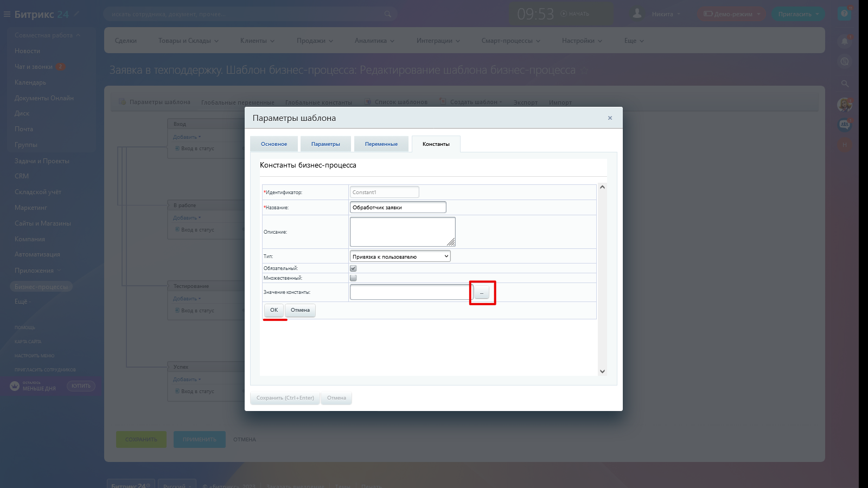Click the scroll up arrow in the constants panel
This screenshot has height=488, width=868.
[x=602, y=187]
